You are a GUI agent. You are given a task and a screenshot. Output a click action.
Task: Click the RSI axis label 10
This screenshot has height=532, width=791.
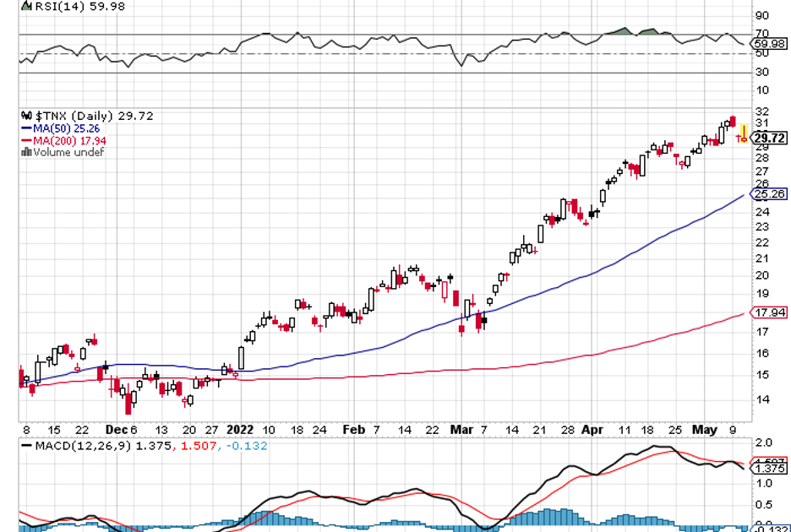pos(761,90)
